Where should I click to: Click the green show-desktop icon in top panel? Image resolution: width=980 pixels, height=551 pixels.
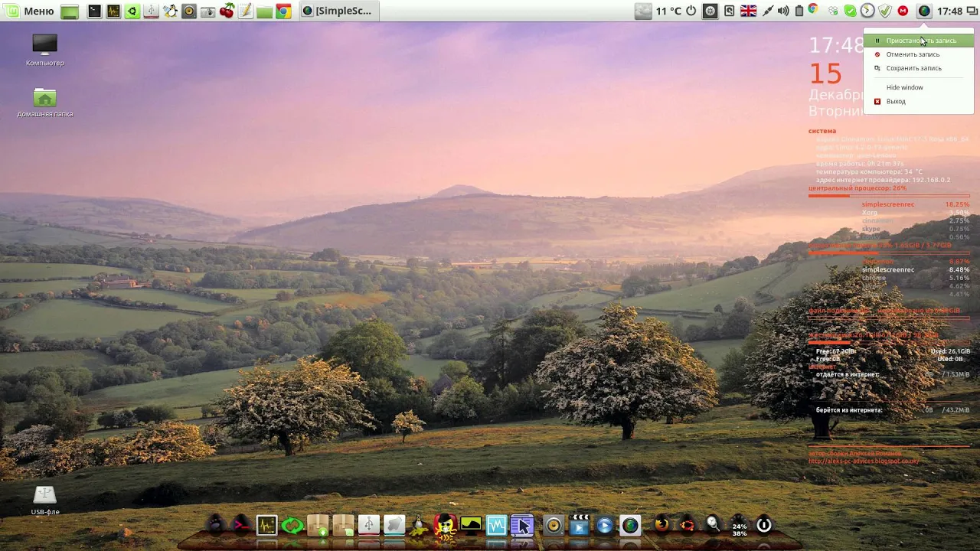pyautogui.click(x=70, y=11)
